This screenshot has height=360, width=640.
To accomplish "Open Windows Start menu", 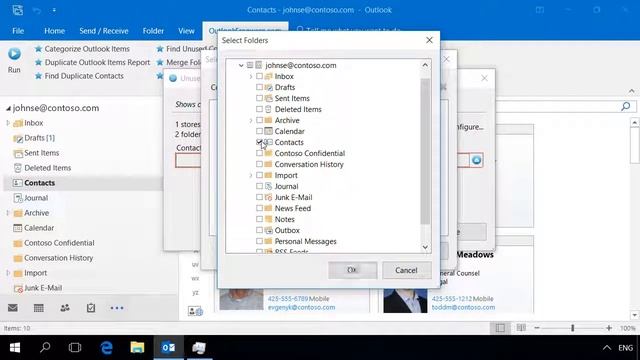I will (x=15, y=347).
